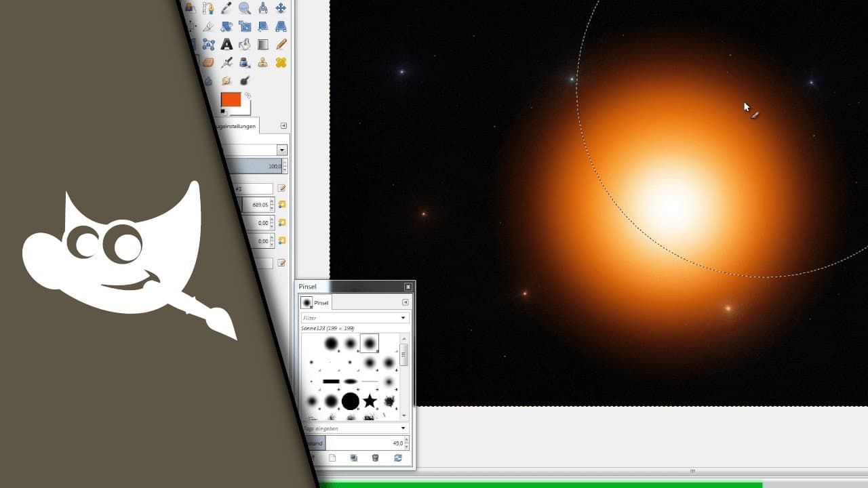Create a new brush in the Pinsel dialog
The height and width of the screenshot is (488, 868).
(332, 458)
